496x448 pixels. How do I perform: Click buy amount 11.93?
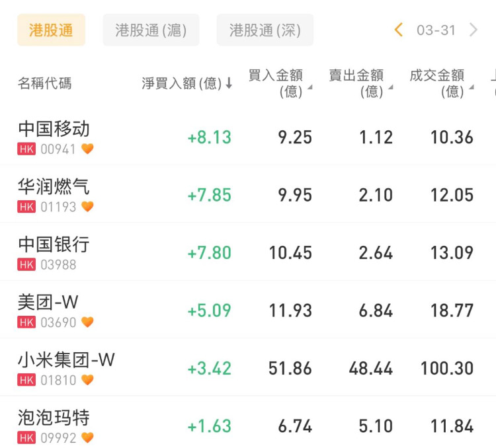[290, 311]
